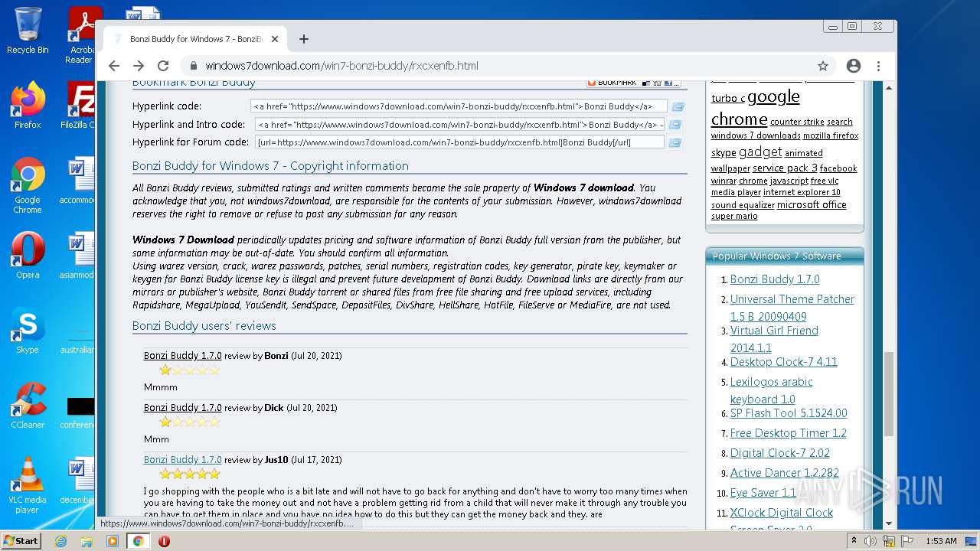The height and width of the screenshot is (551, 980).
Task: Bookmark this page with star icon
Action: coord(823,66)
